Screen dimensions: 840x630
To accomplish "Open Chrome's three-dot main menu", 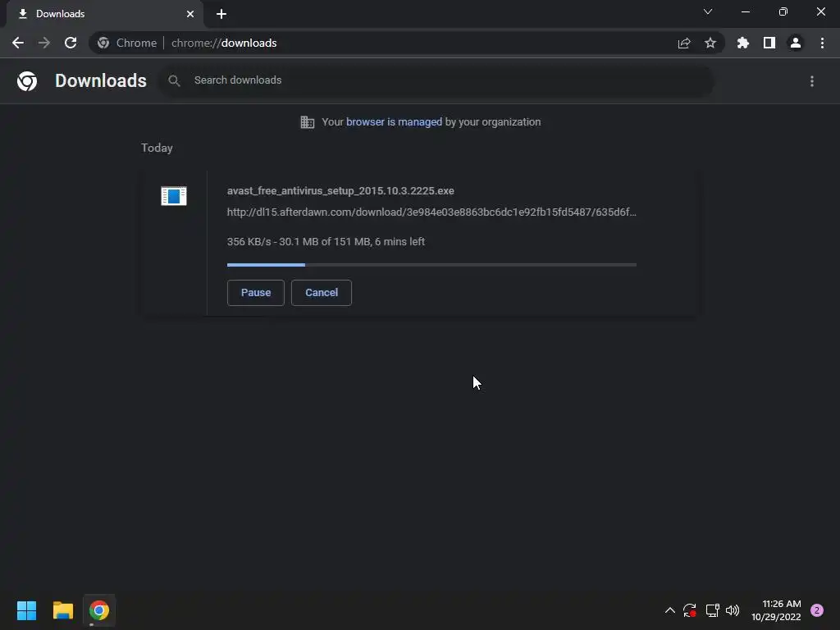I will coord(822,43).
